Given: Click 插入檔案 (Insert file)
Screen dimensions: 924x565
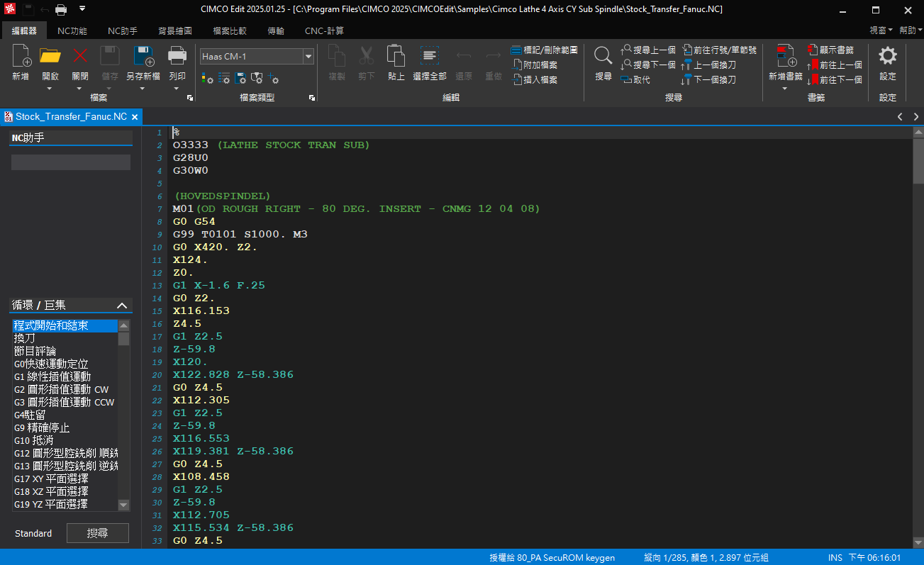Looking at the screenshot, I should (x=534, y=79).
